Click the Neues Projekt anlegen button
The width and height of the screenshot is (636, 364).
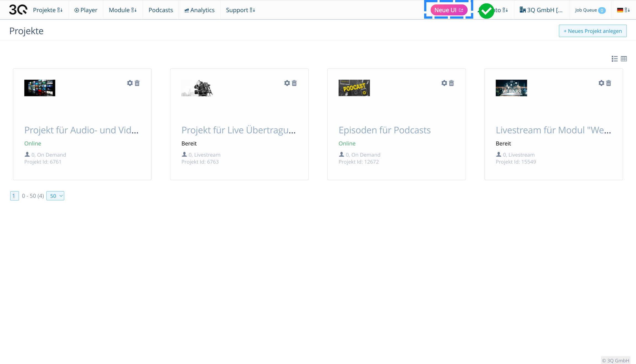[592, 31]
